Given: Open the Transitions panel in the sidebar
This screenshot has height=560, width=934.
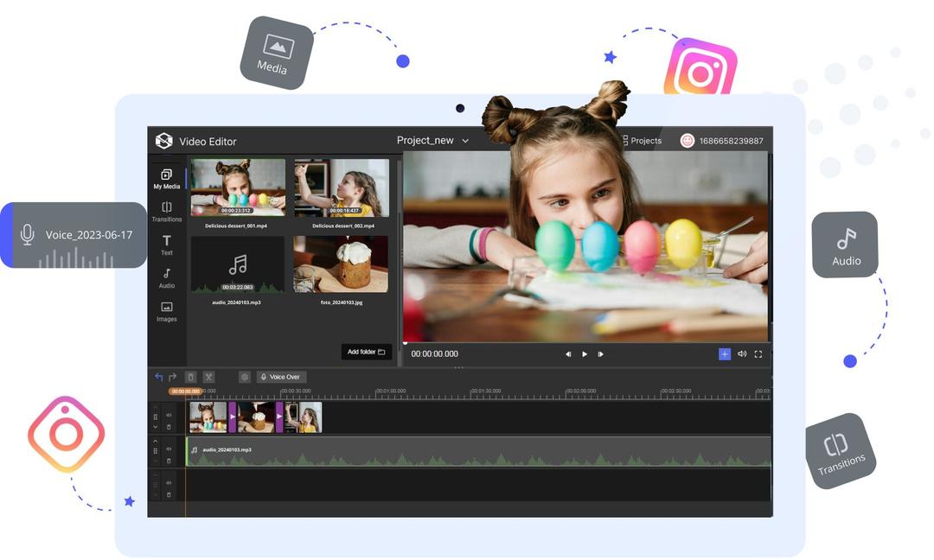Looking at the screenshot, I should click(x=166, y=213).
